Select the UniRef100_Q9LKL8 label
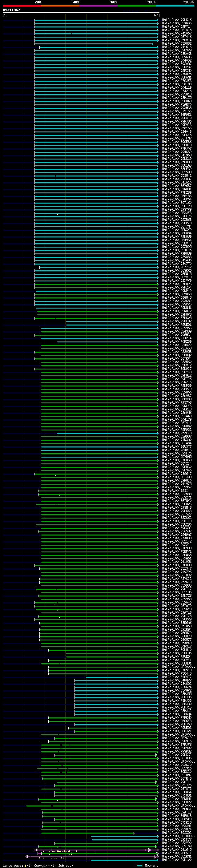Screen dimensions: 197x868 click(177, 410)
